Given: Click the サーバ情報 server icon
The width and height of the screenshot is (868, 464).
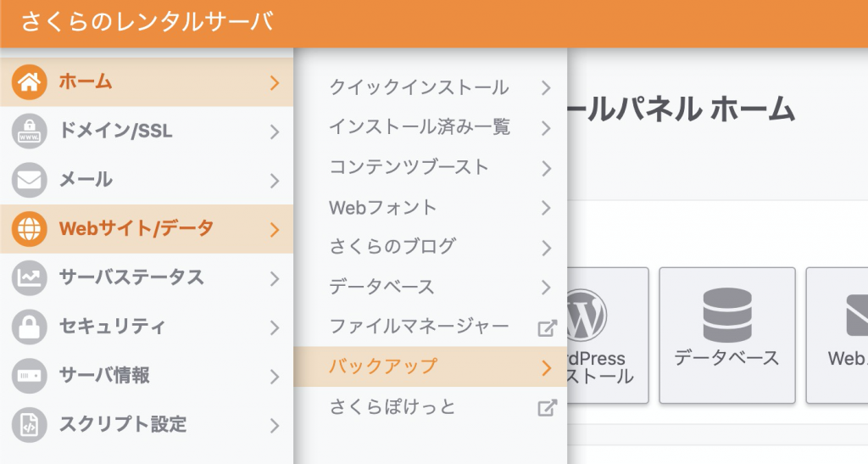Looking at the screenshot, I should pyautogui.click(x=29, y=376).
